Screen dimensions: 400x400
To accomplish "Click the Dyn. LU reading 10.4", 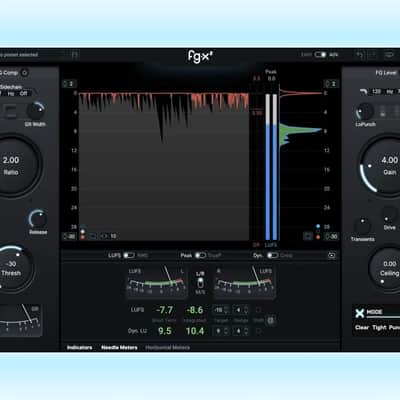I will coord(195,331).
